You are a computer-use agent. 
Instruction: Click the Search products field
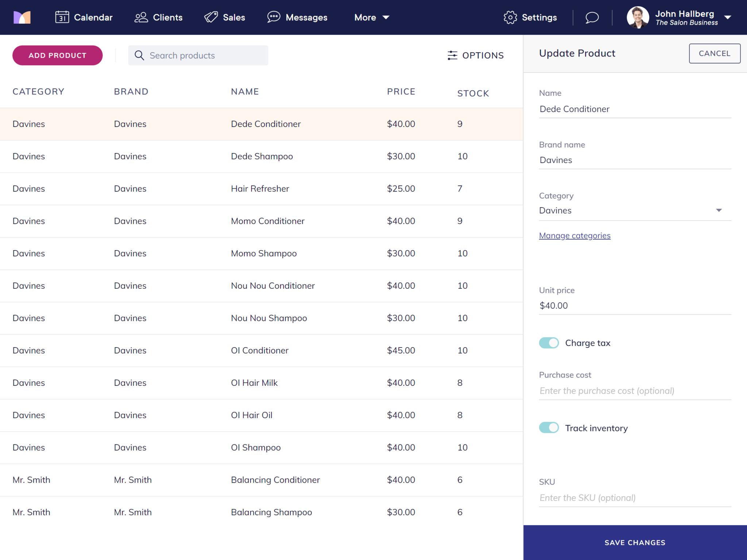click(198, 55)
